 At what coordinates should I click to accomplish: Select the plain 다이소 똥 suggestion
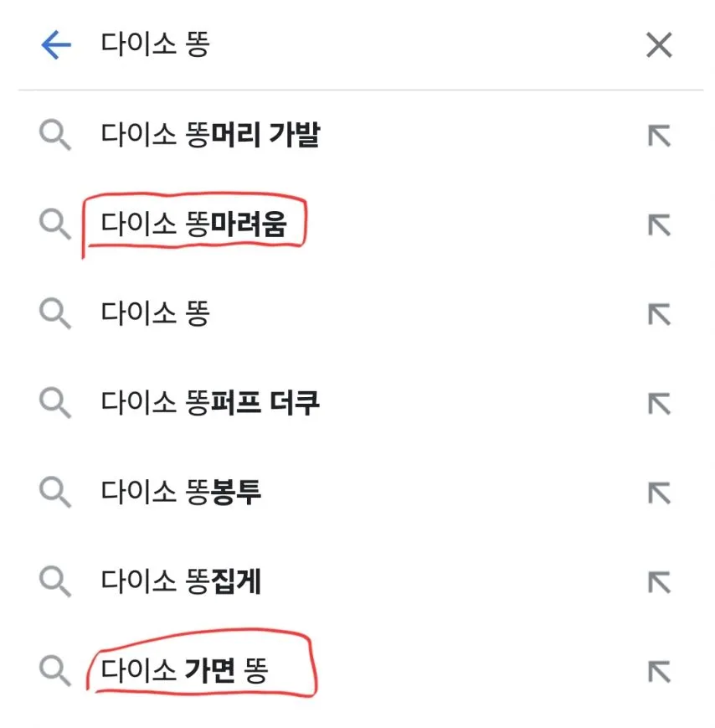[156, 314]
